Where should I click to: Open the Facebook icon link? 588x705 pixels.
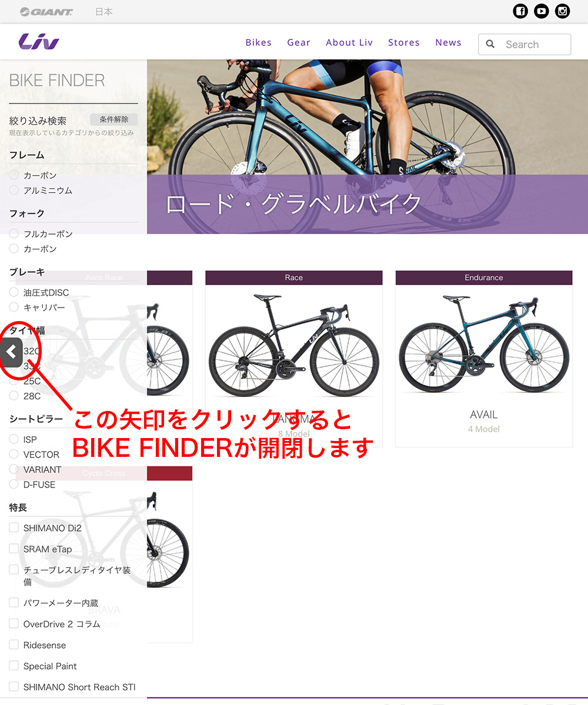tap(520, 11)
